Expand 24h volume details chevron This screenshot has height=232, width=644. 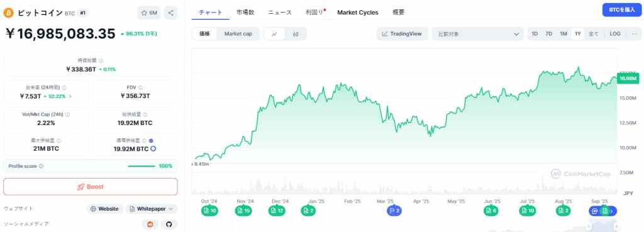point(70,96)
